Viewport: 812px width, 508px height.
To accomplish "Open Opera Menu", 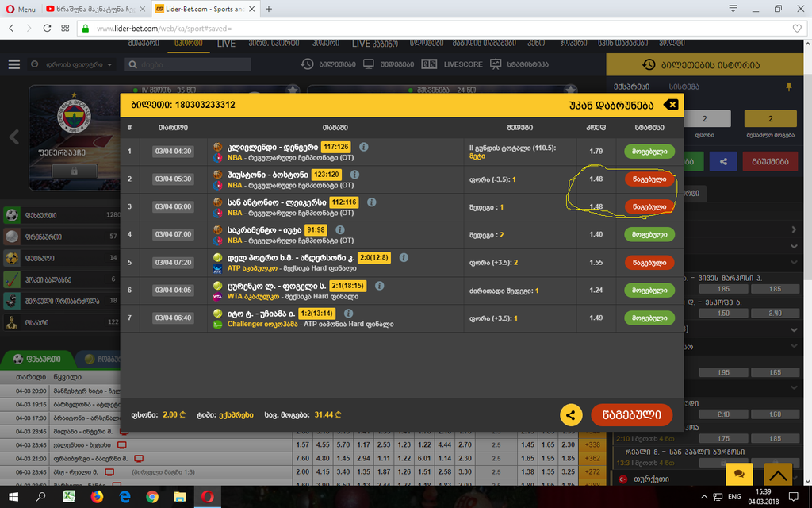I will [x=20, y=9].
